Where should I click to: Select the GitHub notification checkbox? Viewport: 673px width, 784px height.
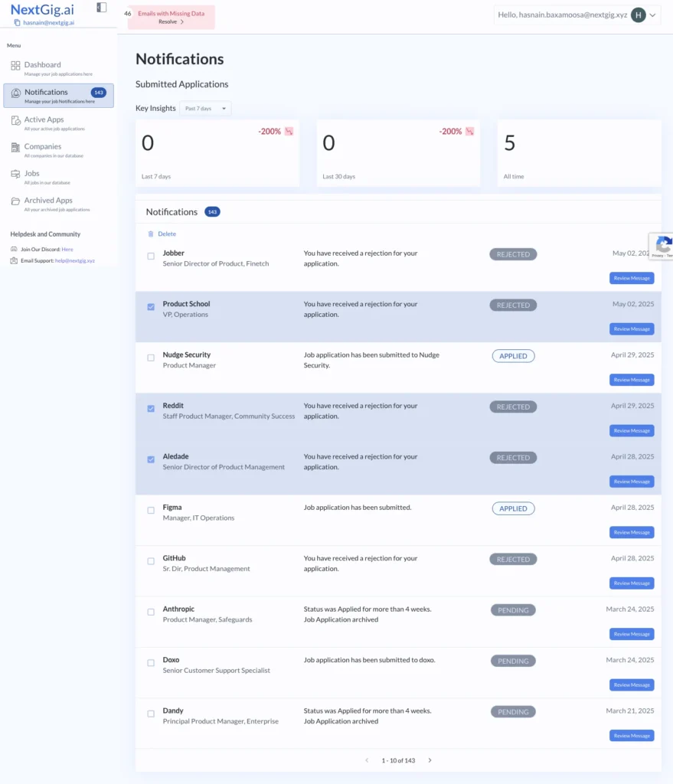pyautogui.click(x=151, y=561)
